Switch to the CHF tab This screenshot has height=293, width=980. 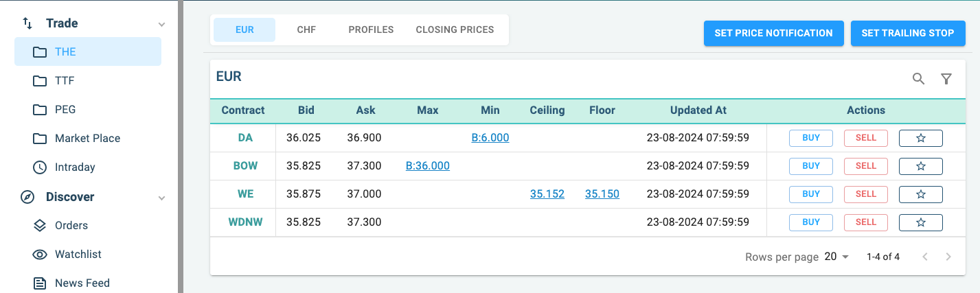[306, 30]
